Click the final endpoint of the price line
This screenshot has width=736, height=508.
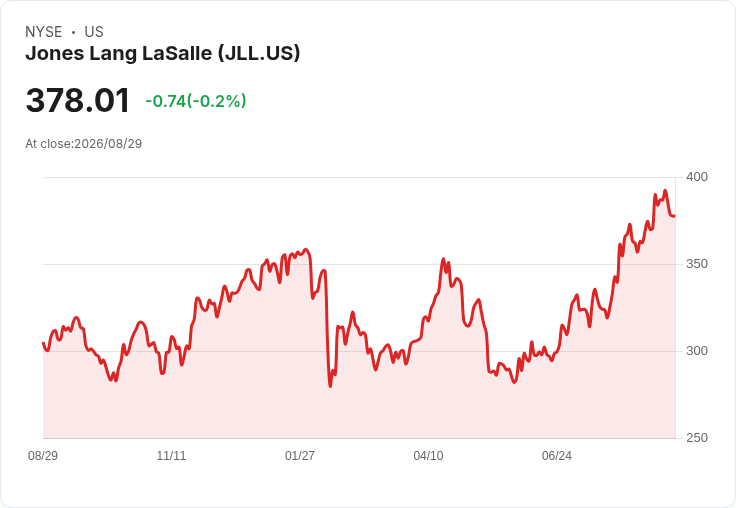[x=675, y=216]
